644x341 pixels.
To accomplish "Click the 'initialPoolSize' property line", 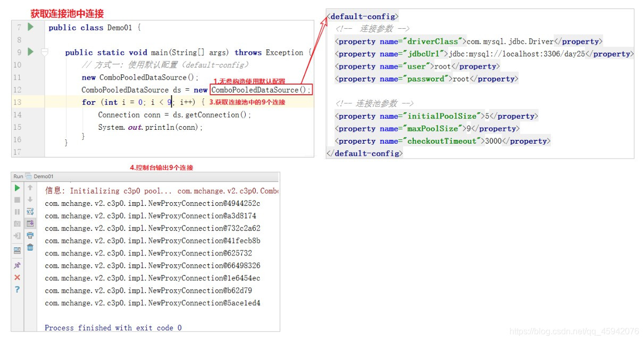I will (436, 116).
